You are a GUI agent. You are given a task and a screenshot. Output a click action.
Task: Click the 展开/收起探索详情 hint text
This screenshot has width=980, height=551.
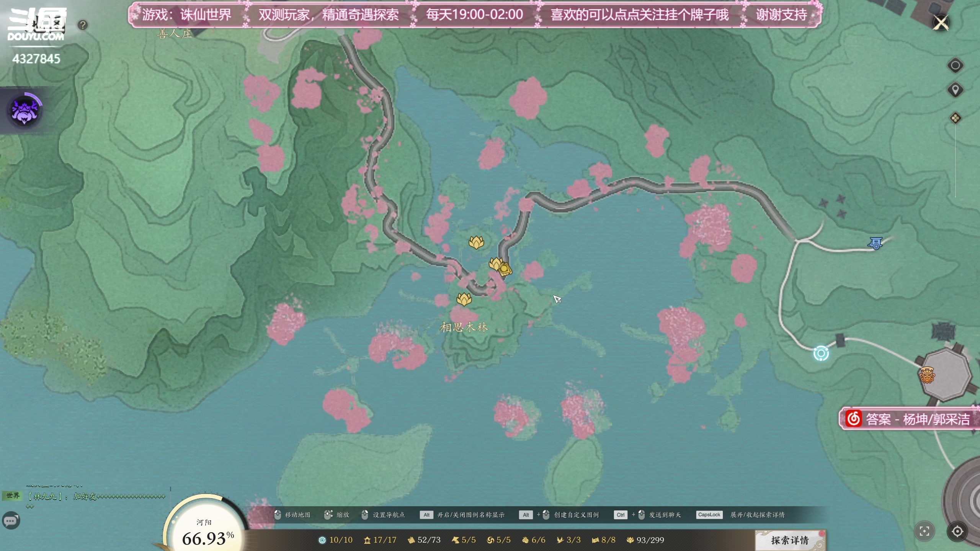[x=758, y=515]
